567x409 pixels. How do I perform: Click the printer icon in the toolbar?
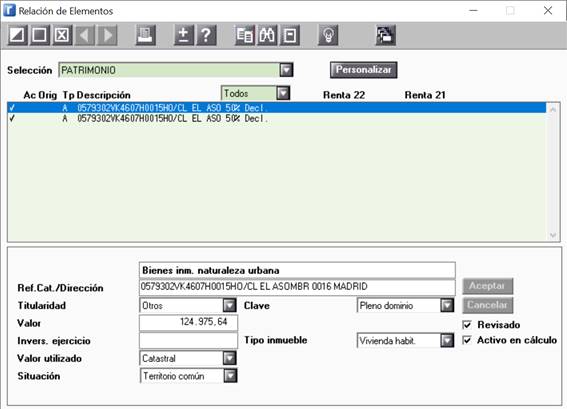145,35
